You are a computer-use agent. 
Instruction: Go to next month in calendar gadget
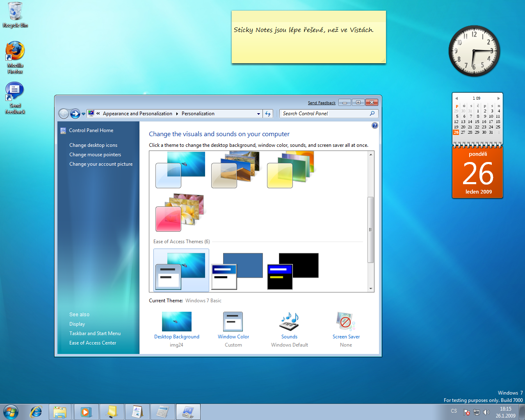click(x=498, y=98)
